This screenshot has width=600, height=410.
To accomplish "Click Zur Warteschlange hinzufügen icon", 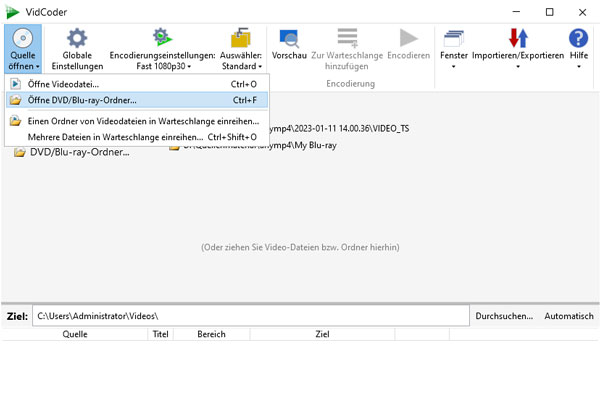I will point(347,38).
